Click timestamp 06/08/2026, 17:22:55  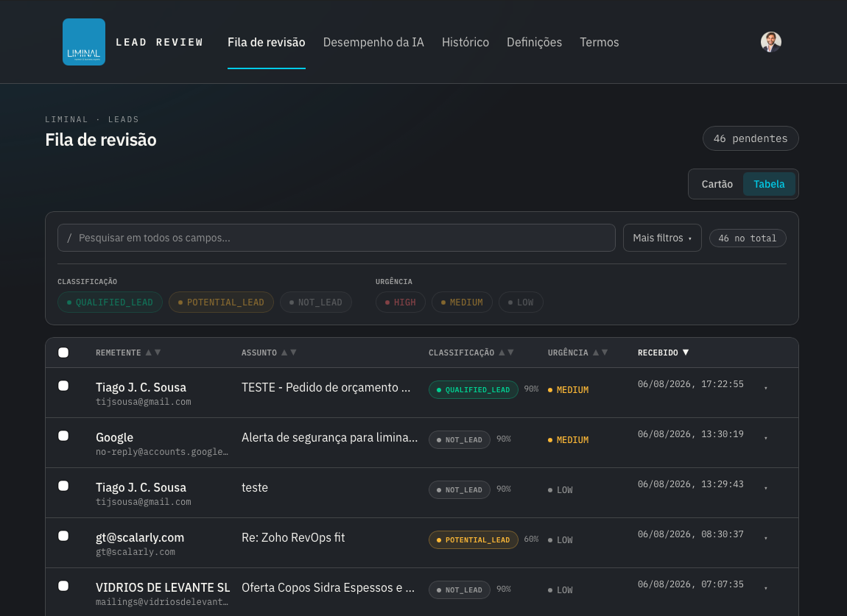[x=690, y=384]
